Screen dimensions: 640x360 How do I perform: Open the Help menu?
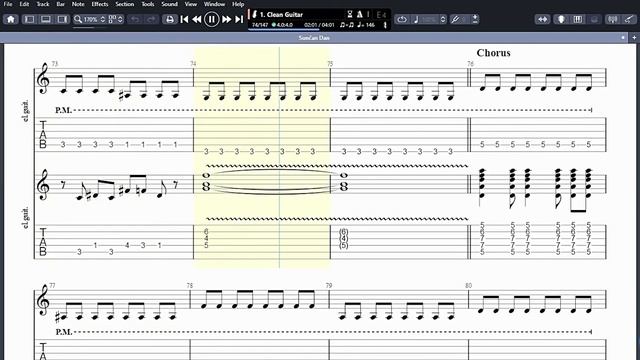coord(238,4)
